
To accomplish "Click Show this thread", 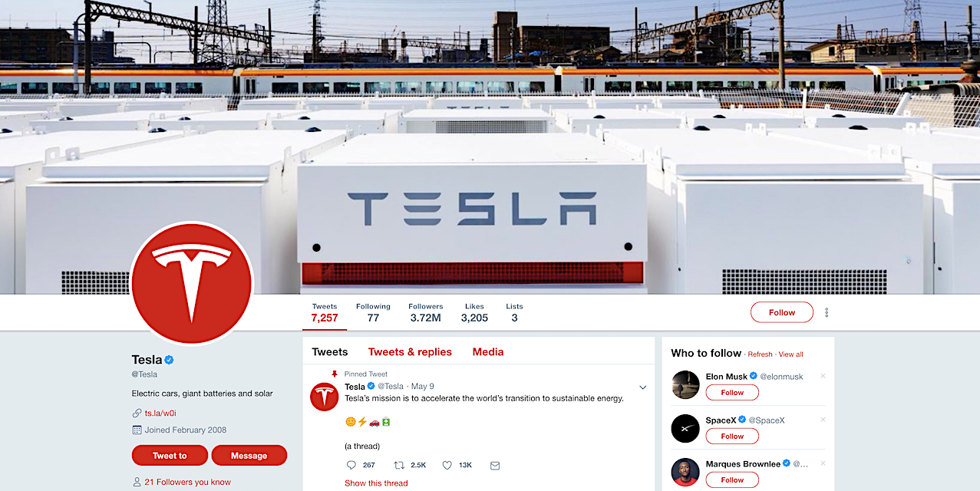I will tap(376, 483).
